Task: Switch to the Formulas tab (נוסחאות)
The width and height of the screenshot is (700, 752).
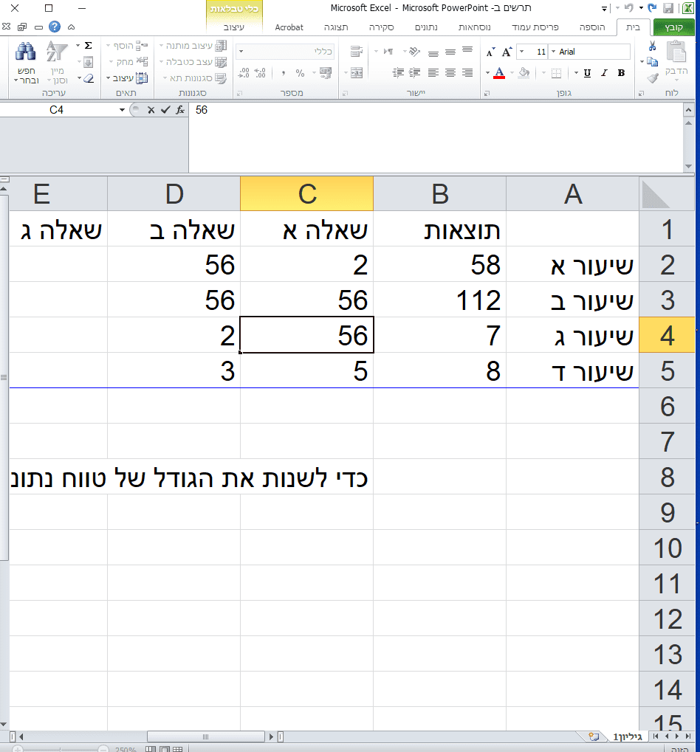Action: tap(474, 27)
